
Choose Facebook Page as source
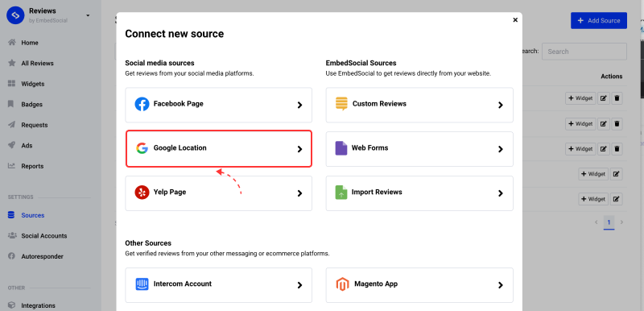218,105
